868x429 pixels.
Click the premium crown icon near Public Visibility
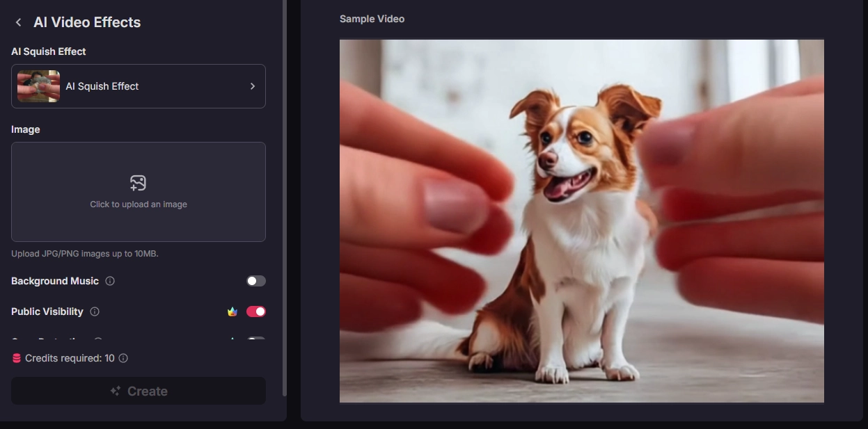click(232, 311)
